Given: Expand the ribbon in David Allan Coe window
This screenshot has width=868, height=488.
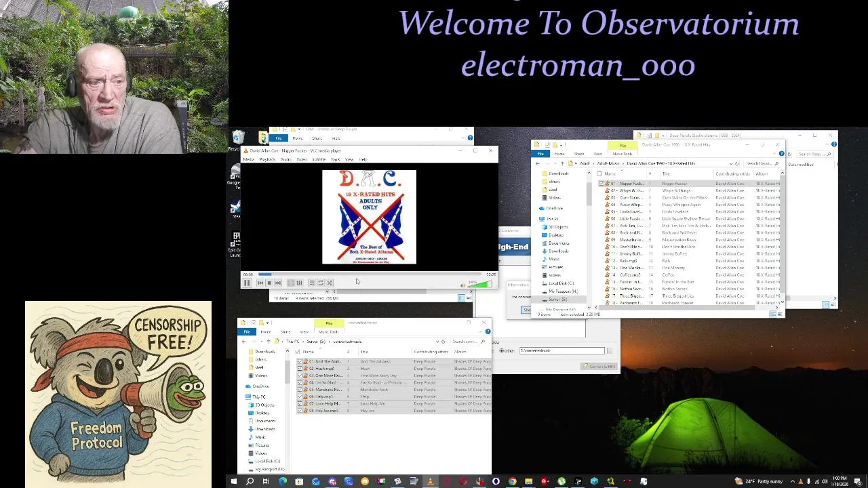Looking at the screenshot, I should (774, 154).
